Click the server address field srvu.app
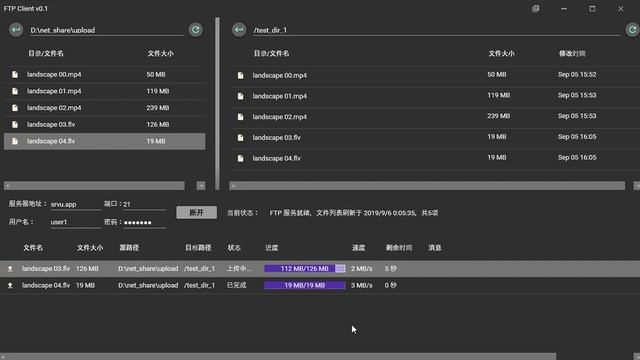The height and width of the screenshot is (360, 640). point(76,204)
